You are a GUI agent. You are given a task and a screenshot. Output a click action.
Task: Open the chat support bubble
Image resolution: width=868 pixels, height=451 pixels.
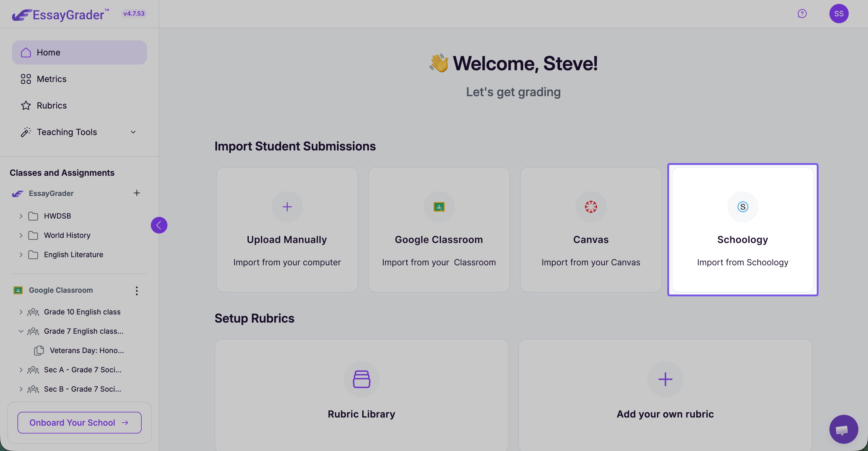[x=843, y=429]
